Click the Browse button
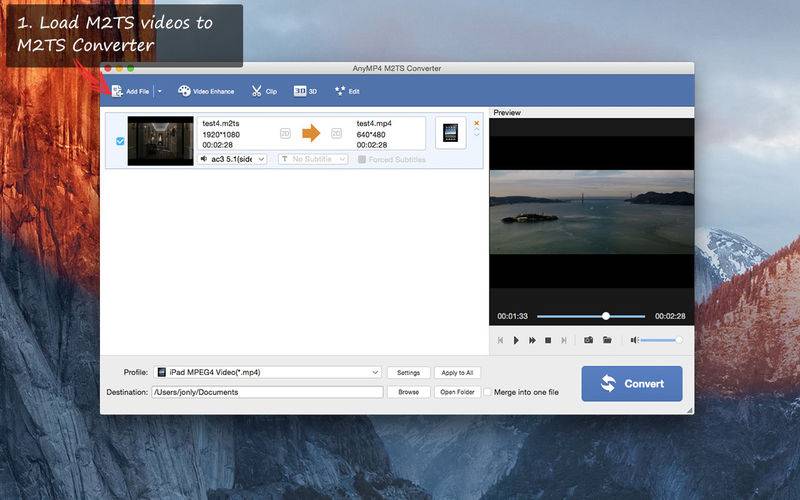Image resolution: width=800 pixels, height=500 pixels. point(408,392)
